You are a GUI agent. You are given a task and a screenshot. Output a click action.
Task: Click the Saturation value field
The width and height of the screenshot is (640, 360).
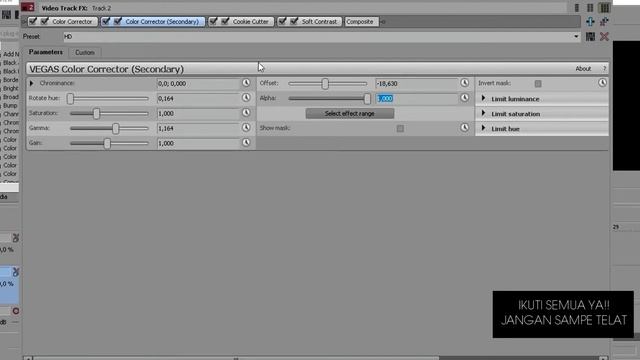pos(198,113)
